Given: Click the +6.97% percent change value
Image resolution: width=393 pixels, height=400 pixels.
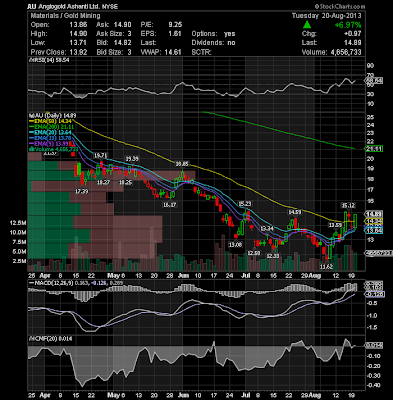Looking at the screenshot, I should point(348,25).
